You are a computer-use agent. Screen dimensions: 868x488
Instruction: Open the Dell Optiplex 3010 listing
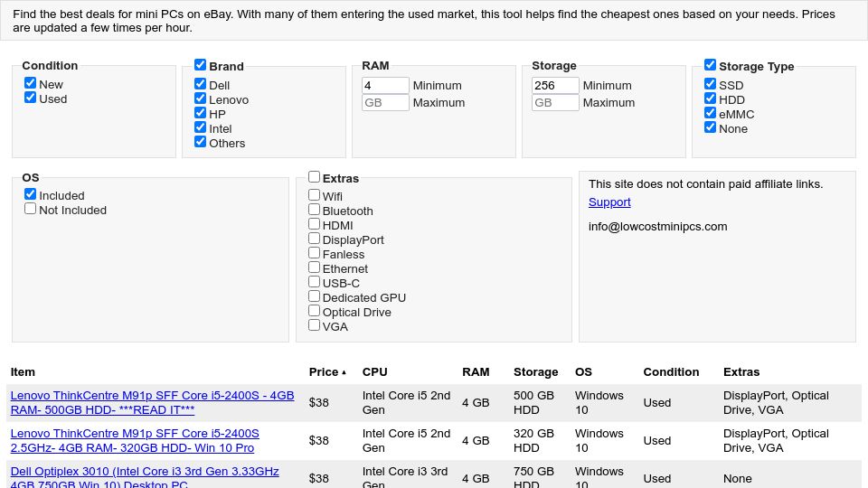[145, 477]
